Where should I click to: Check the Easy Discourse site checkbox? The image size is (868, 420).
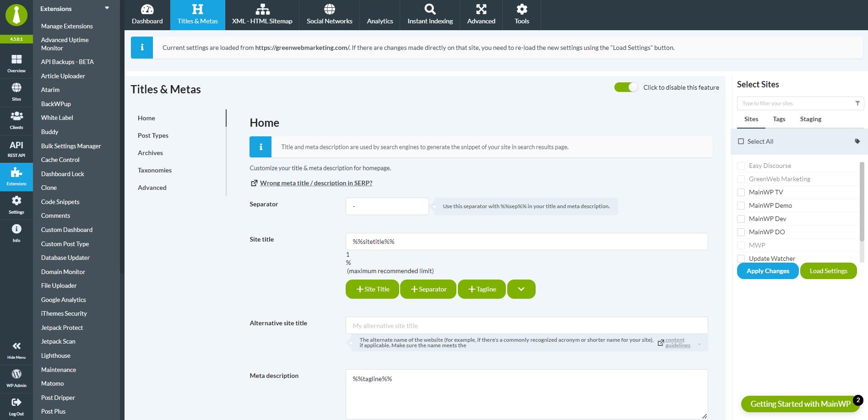741,166
